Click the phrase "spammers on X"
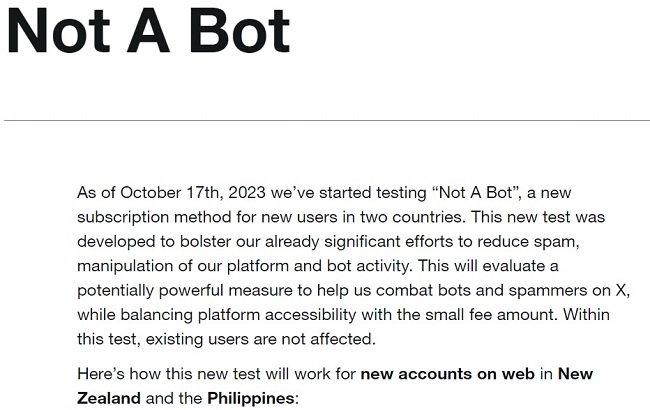This screenshot has height=410, width=650. click(567, 291)
